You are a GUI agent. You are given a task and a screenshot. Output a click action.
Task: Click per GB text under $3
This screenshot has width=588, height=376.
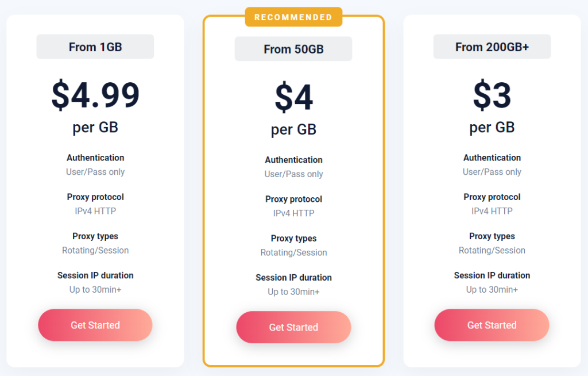pos(492,127)
